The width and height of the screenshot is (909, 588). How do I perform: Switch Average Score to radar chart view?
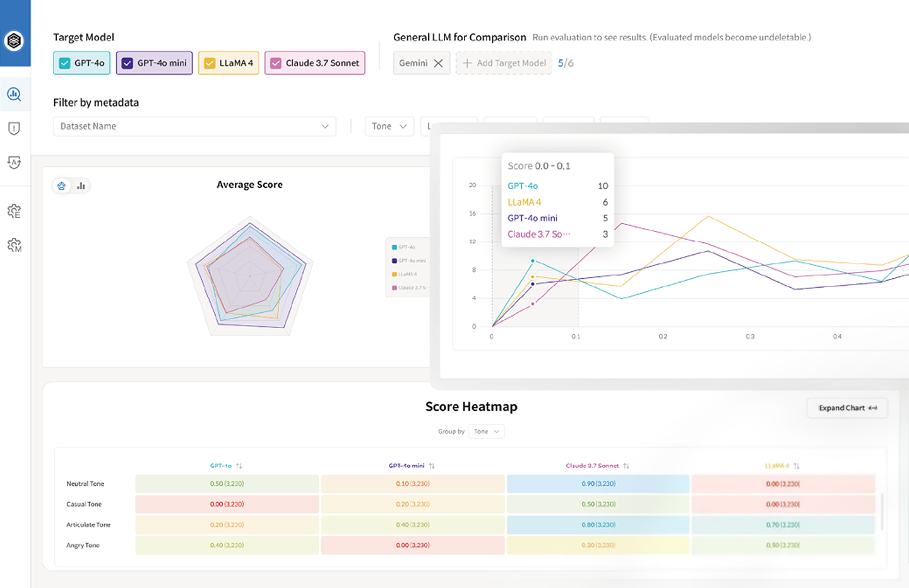(x=61, y=186)
